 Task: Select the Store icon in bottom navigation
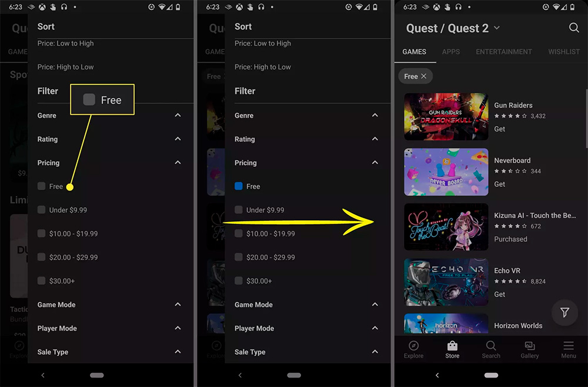452,349
